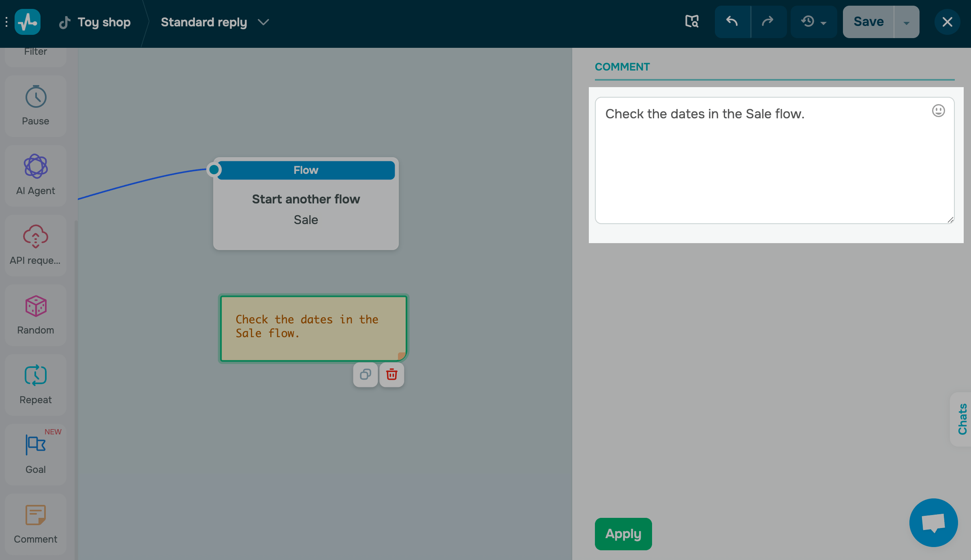Viewport: 971px width, 560px height.
Task: Open the version history dropdown
Action: click(x=813, y=21)
